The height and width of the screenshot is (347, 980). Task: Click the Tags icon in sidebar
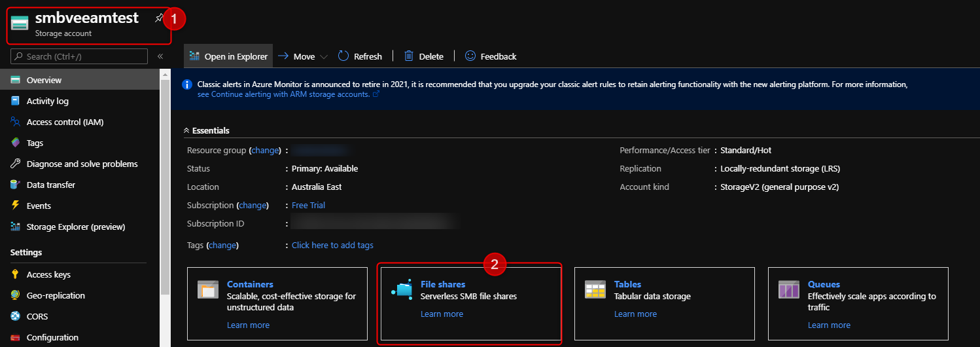pyautogui.click(x=16, y=143)
